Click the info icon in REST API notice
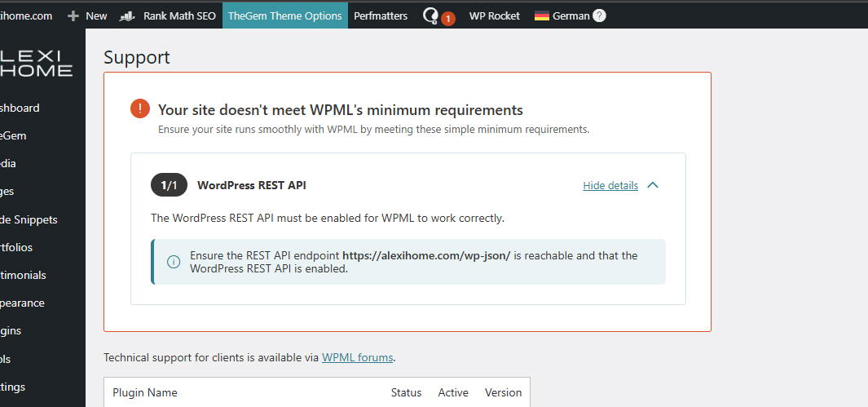 [x=174, y=262]
